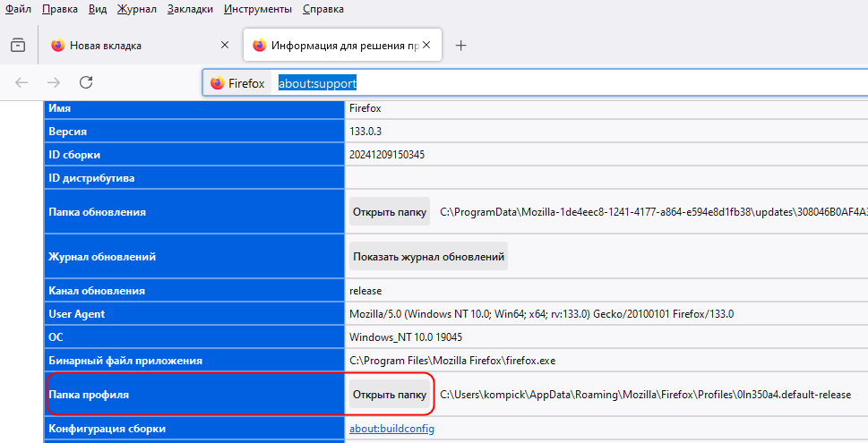Open a new tab with the plus icon
Screen dimensions: 868x443
pyautogui.click(x=460, y=46)
